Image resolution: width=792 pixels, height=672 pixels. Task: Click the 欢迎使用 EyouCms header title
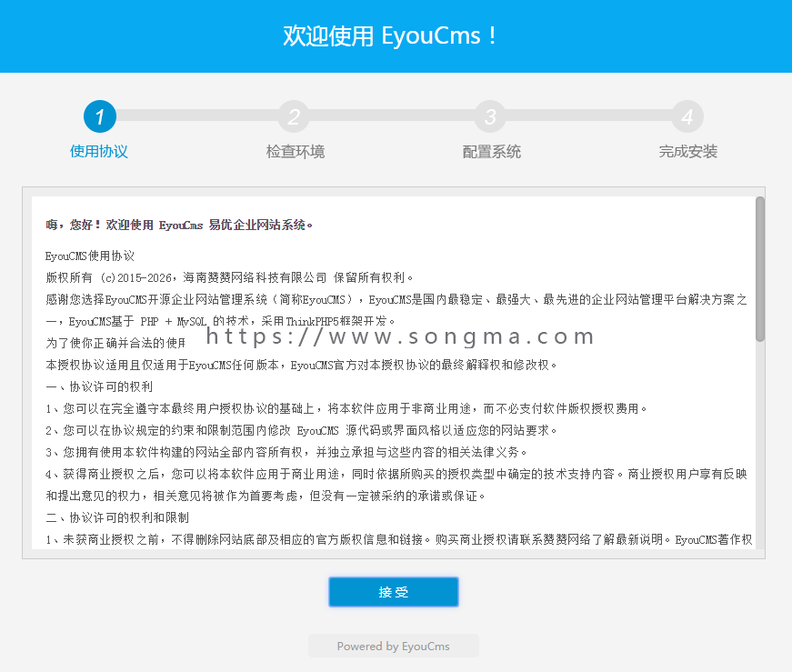point(390,35)
